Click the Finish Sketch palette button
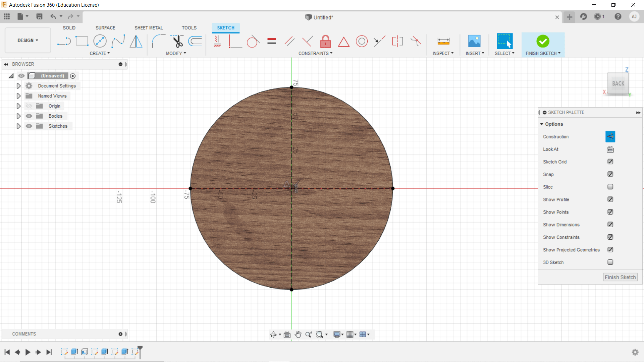The width and height of the screenshot is (644, 362). coord(620,277)
